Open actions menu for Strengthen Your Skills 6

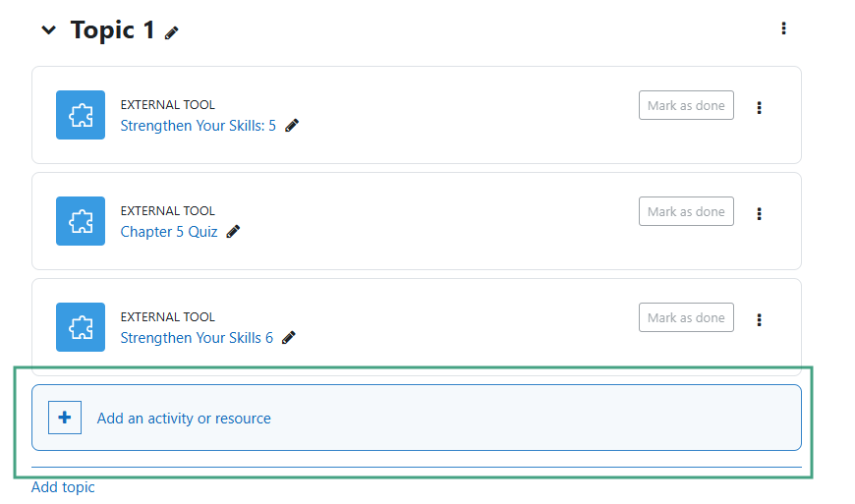tap(759, 320)
